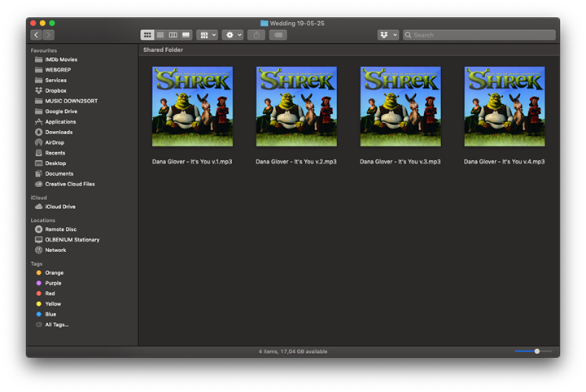This screenshot has width=586, height=392.
Task: Switch to gallery view
Action: coord(186,35)
